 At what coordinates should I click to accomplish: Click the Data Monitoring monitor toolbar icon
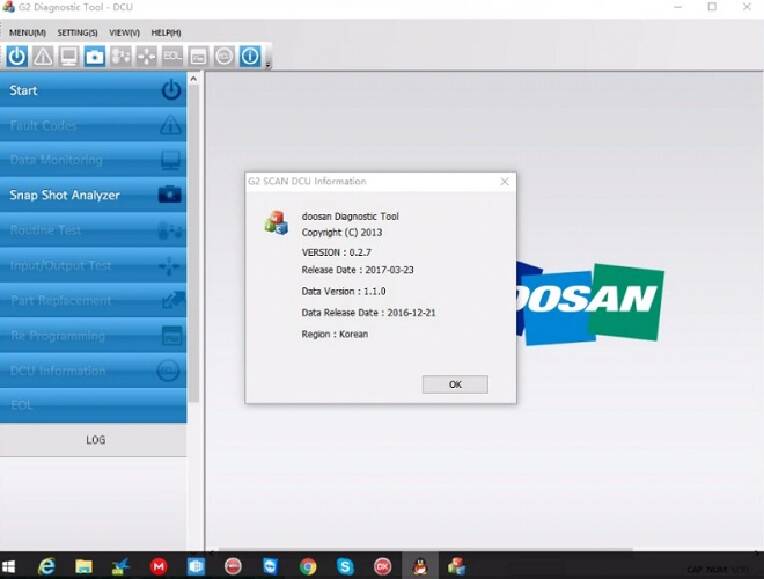tap(69, 57)
